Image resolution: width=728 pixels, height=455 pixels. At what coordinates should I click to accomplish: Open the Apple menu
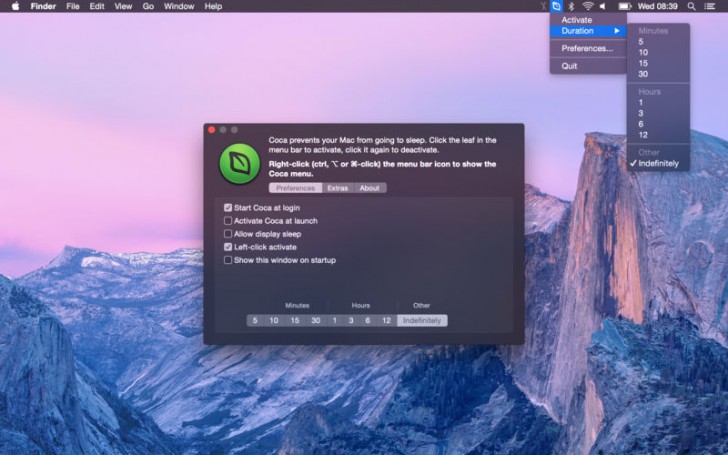[15, 6]
